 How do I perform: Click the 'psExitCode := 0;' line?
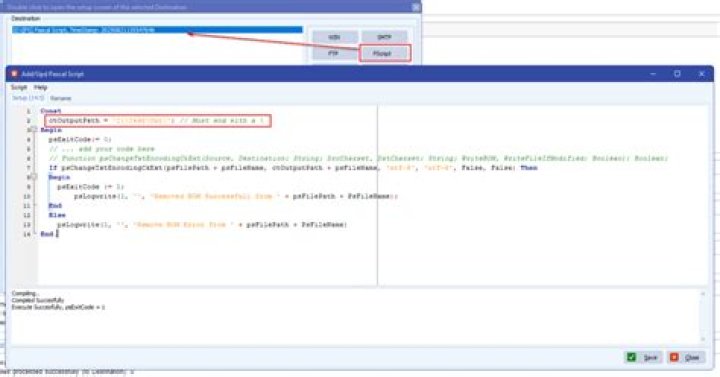(80, 140)
